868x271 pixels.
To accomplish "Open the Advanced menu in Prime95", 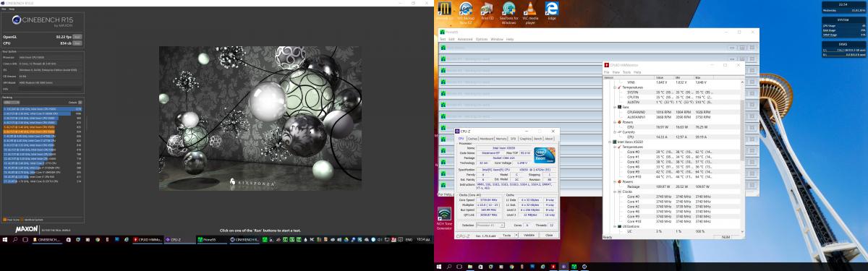I will [x=464, y=39].
